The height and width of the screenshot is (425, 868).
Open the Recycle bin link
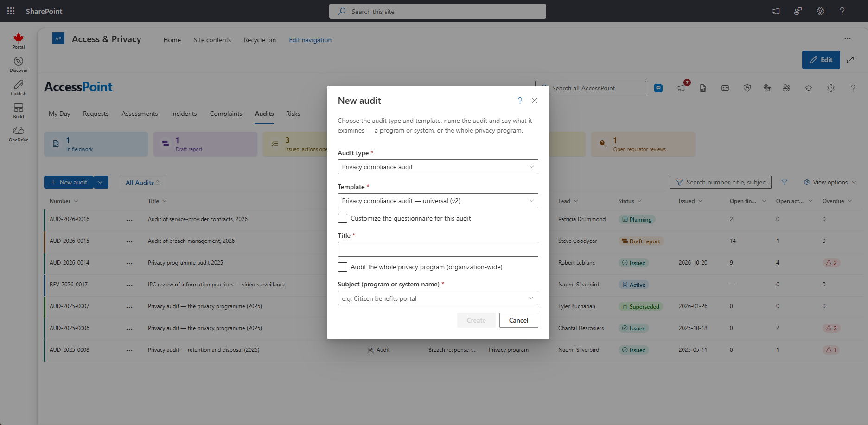[260, 40]
